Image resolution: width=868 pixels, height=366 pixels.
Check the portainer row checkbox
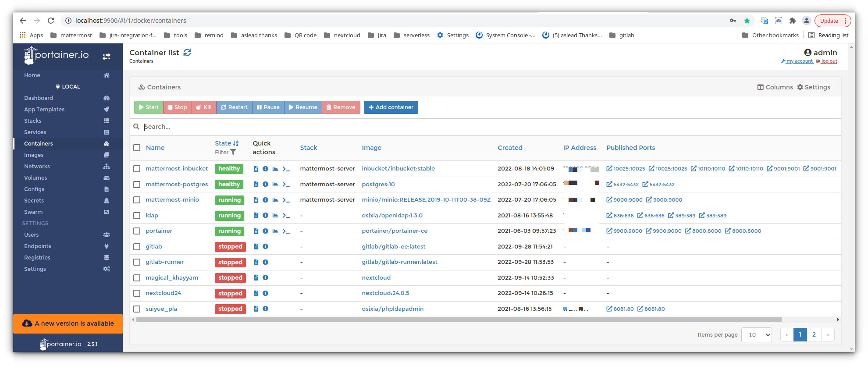[137, 231]
